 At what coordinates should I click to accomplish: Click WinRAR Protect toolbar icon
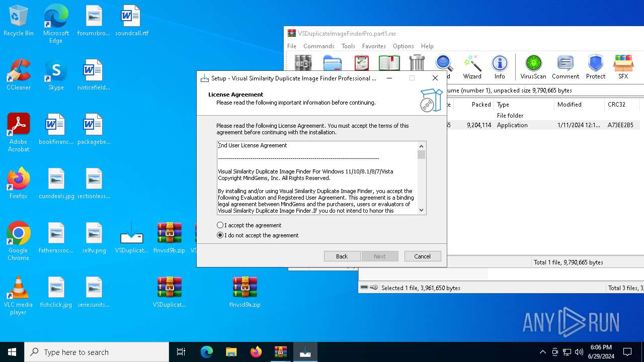(596, 67)
